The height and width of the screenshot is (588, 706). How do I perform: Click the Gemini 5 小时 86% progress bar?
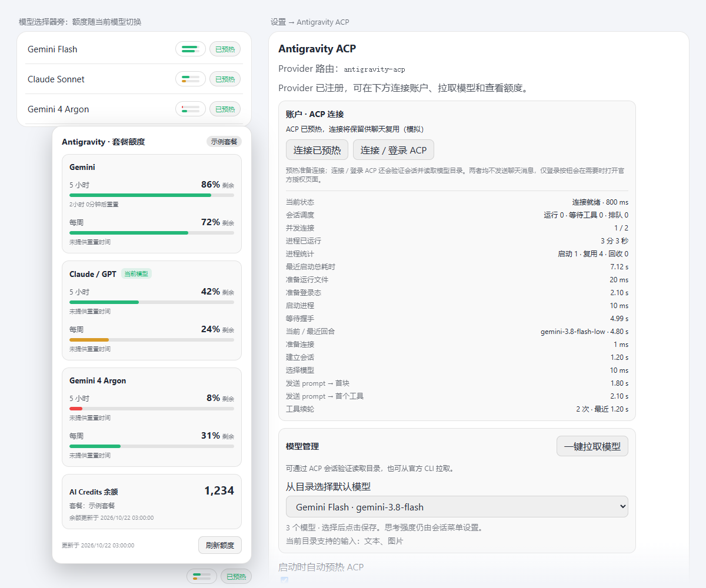point(152,195)
